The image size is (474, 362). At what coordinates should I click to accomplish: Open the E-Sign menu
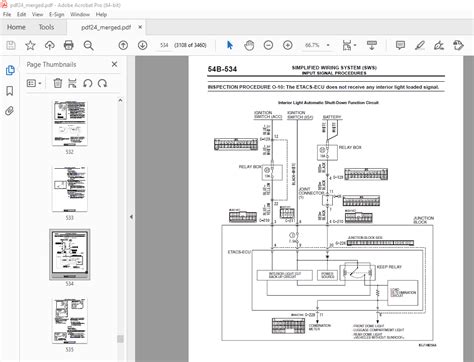point(56,14)
